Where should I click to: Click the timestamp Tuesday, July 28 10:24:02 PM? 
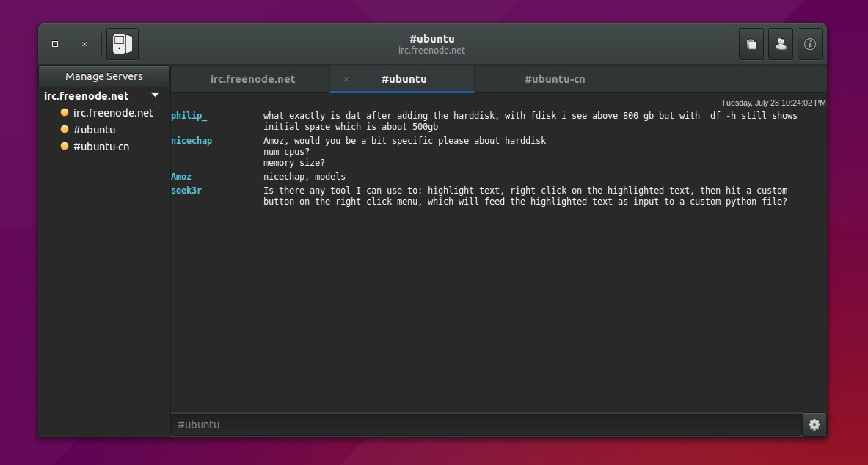point(773,103)
